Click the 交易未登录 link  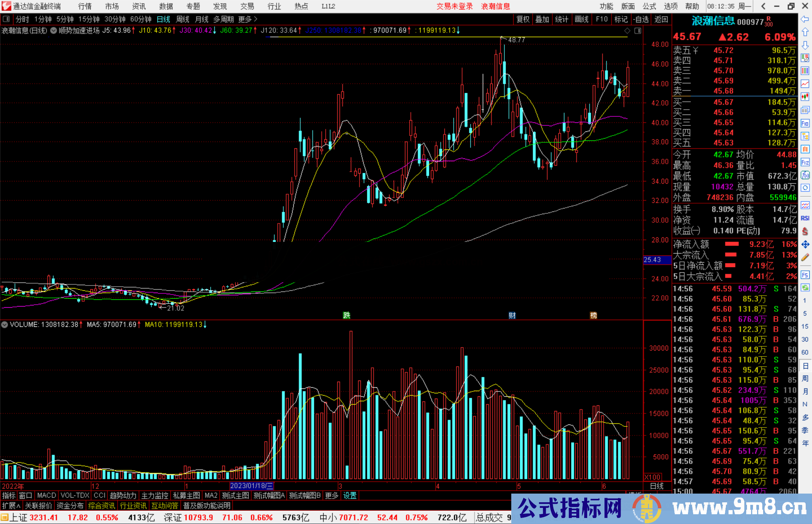[x=454, y=6]
